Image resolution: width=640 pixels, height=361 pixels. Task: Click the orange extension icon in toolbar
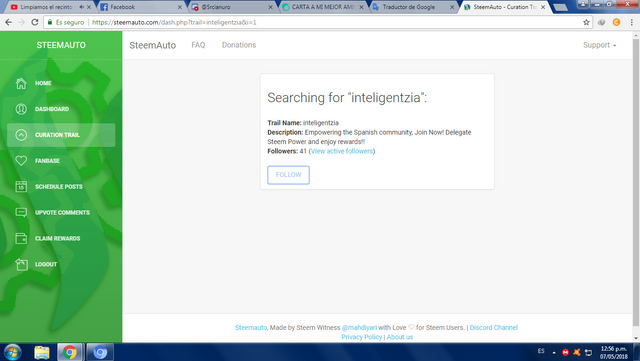[x=616, y=22]
